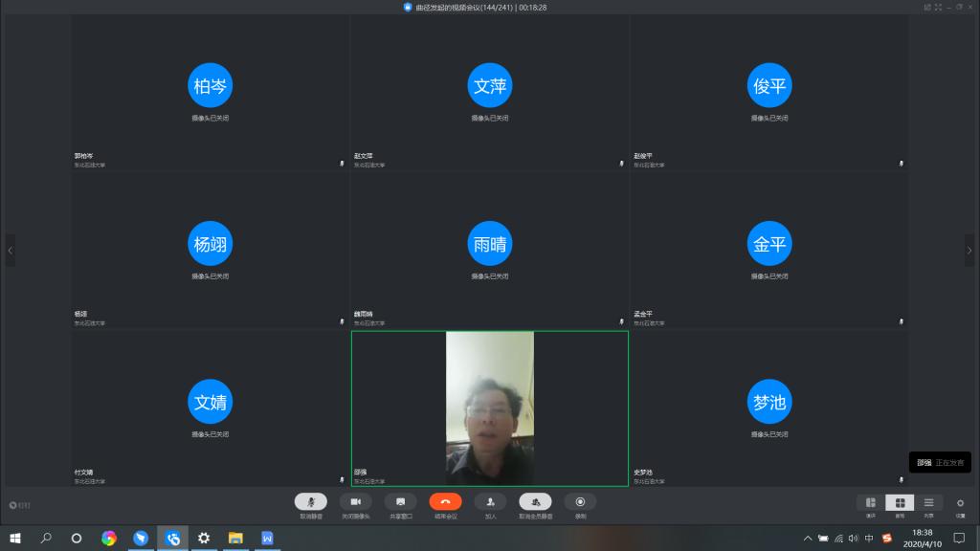980x551 pixels.
Task: Toggle the mute-all-participants button
Action: click(x=535, y=501)
